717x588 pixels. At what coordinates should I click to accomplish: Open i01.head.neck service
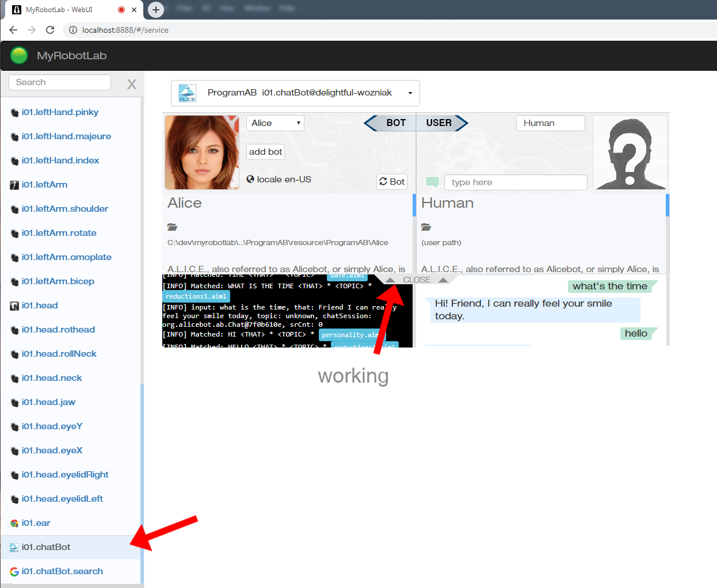(x=52, y=378)
